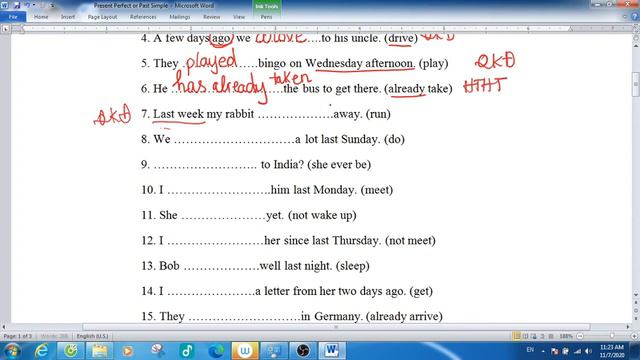Click the English (U.S.) language indicator
The height and width of the screenshot is (360, 640).
(x=92, y=336)
